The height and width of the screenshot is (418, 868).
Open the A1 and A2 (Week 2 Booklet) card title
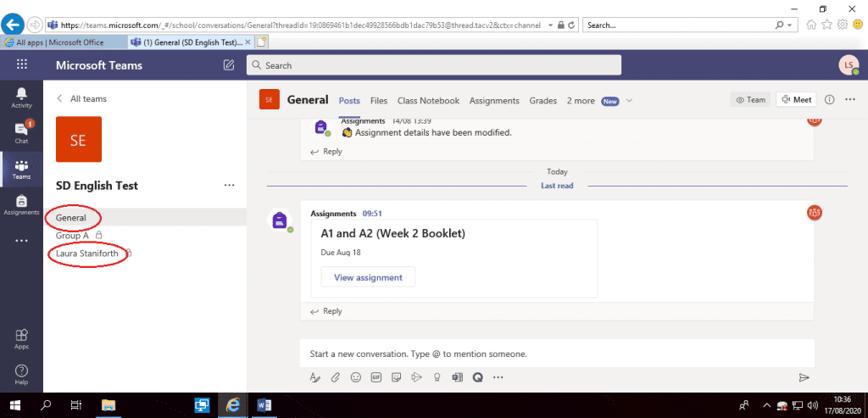tap(393, 234)
